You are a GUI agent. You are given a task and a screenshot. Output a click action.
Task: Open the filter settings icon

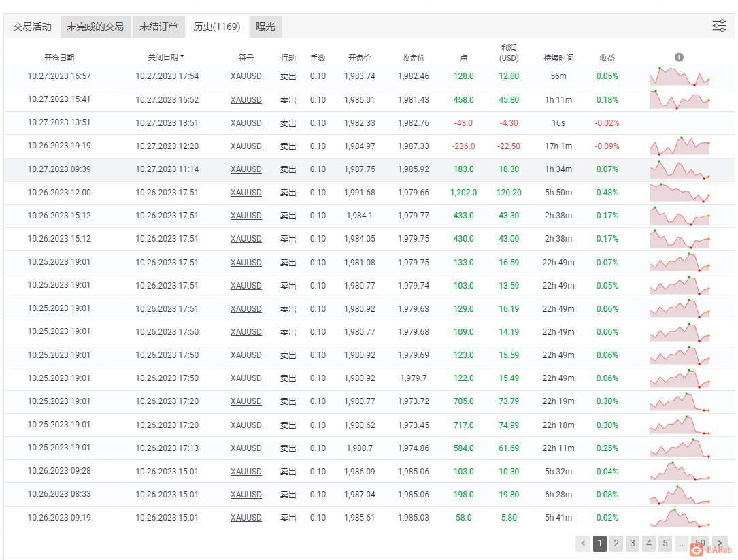[x=719, y=26]
